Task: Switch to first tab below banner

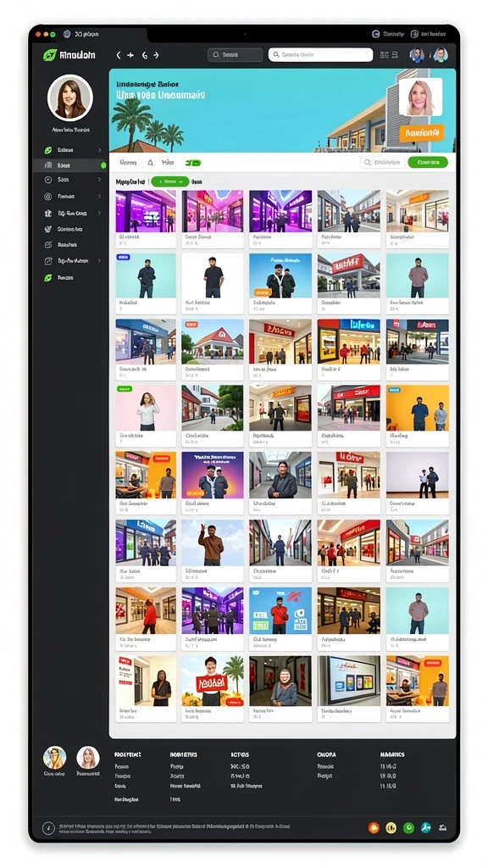Action: (128, 162)
